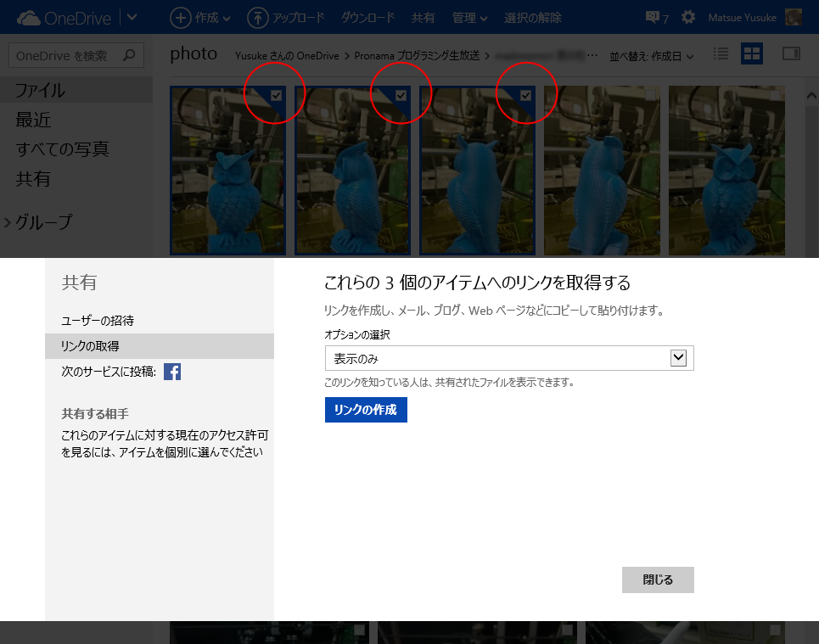Switch to list view layout

720,53
